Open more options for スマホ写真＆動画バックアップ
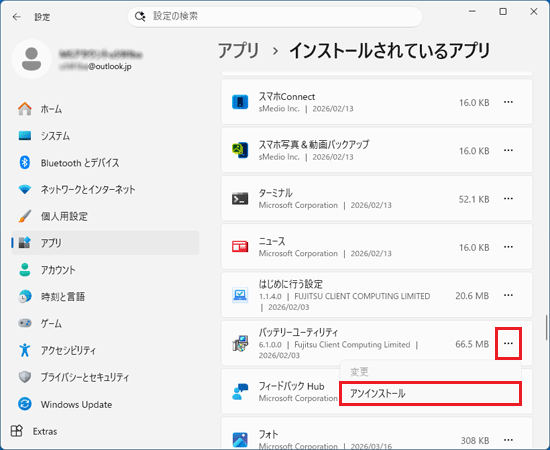Image resolution: width=550 pixels, height=450 pixels. click(508, 150)
